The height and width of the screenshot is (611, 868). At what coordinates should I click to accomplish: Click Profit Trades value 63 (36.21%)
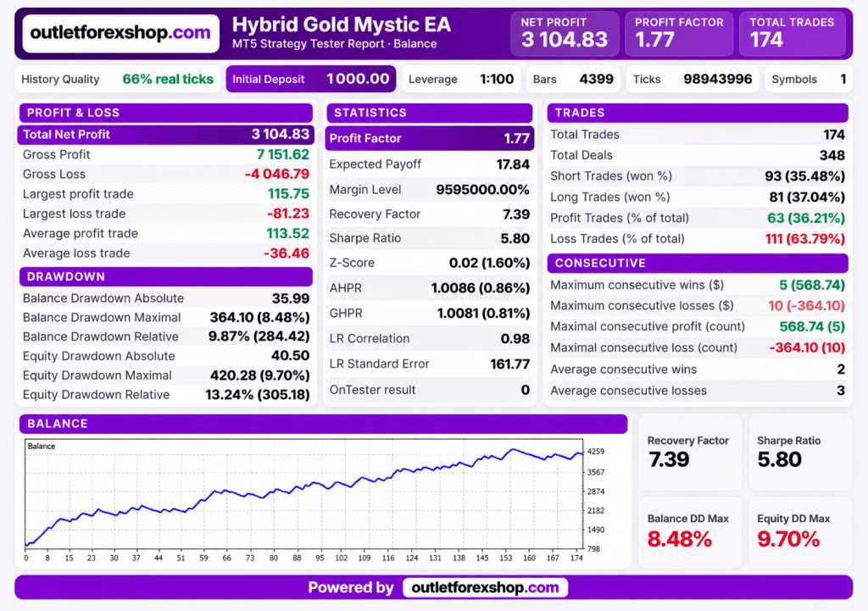806,218
